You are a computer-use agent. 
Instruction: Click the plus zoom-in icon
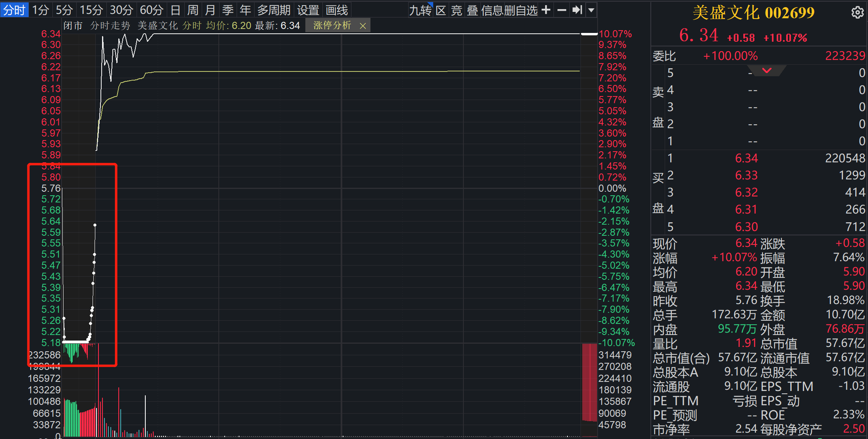coord(546,10)
